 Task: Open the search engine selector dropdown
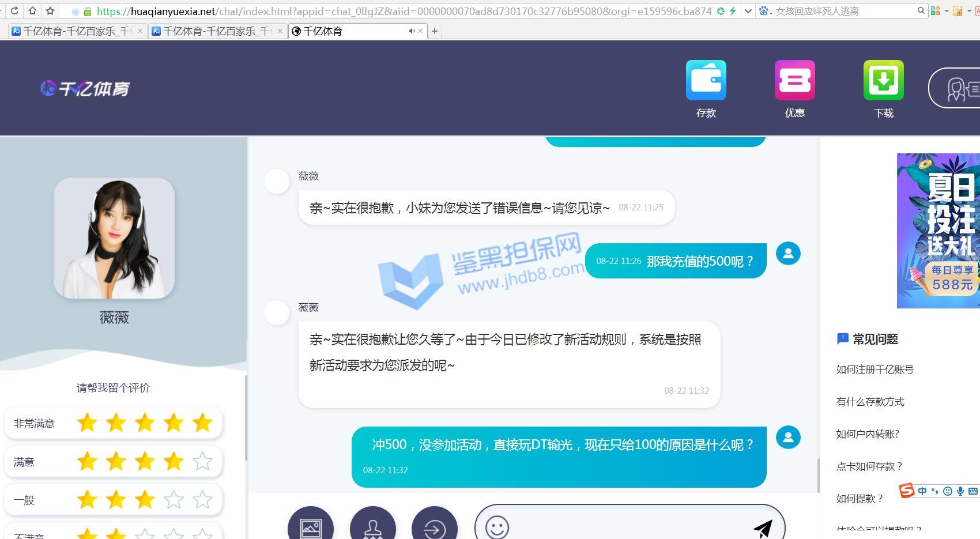[x=766, y=11]
